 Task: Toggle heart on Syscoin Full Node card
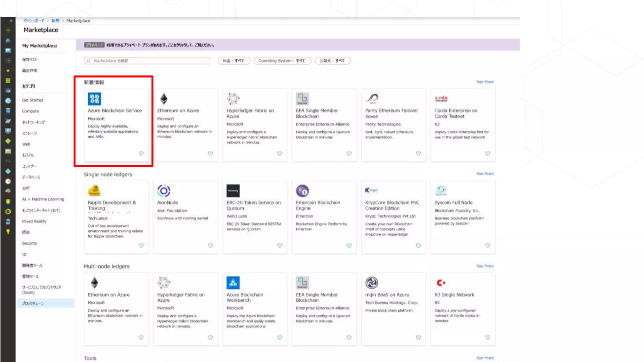click(487, 245)
